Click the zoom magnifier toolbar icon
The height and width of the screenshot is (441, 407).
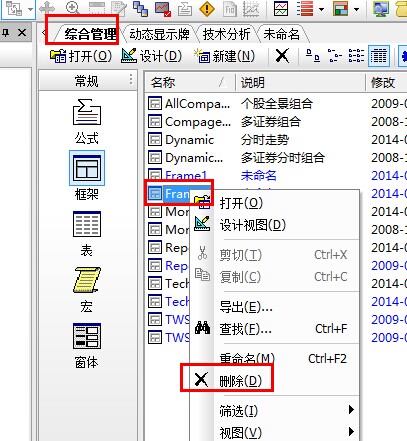[72, 8]
